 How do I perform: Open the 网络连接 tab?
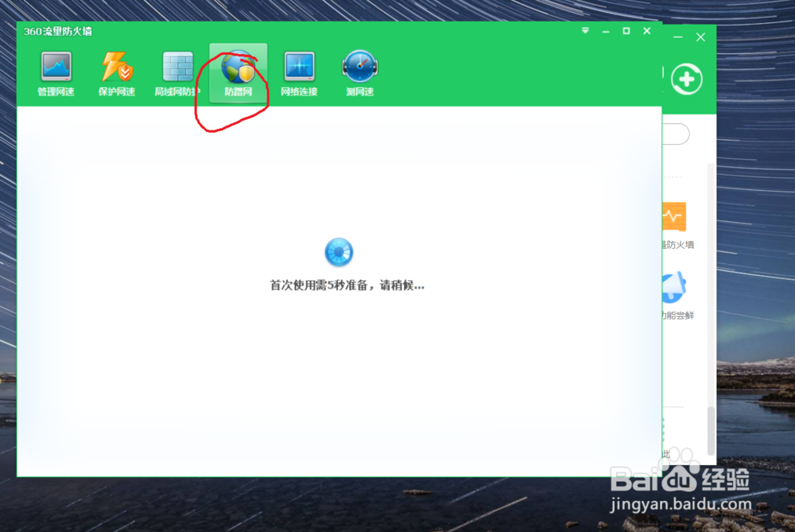point(299,73)
